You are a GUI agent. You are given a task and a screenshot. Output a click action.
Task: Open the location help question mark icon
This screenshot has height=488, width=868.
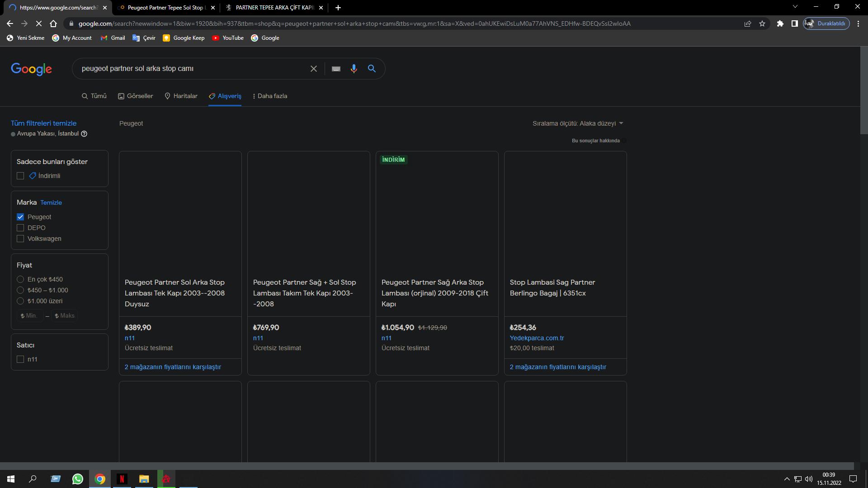pos(84,134)
